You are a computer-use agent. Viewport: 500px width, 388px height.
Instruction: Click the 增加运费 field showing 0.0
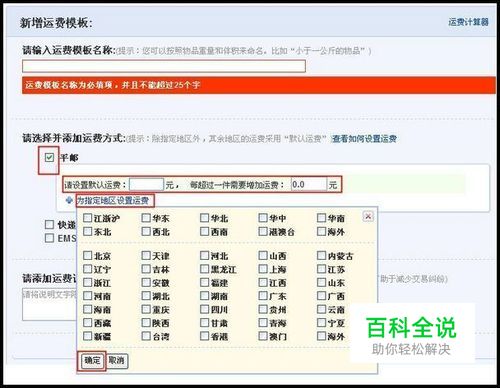(x=309, y=184)
